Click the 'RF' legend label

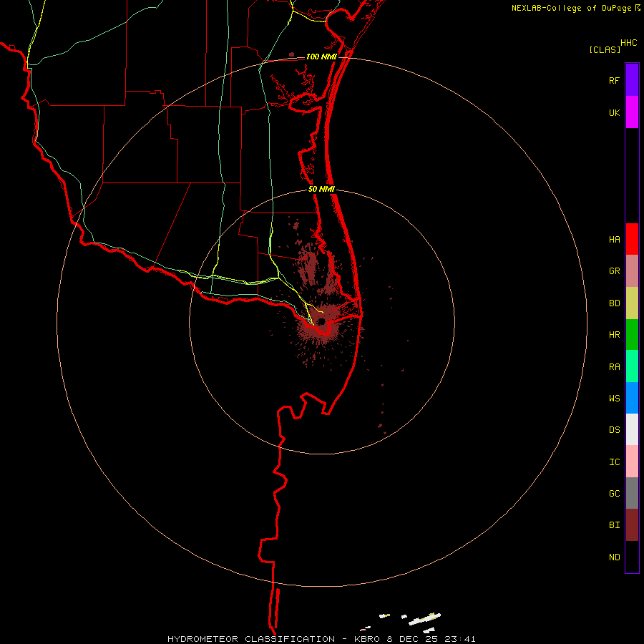click(614, 81)
